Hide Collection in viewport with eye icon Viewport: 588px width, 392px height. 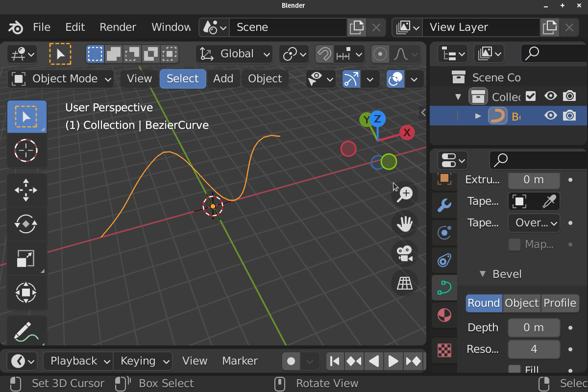(551, 96)
